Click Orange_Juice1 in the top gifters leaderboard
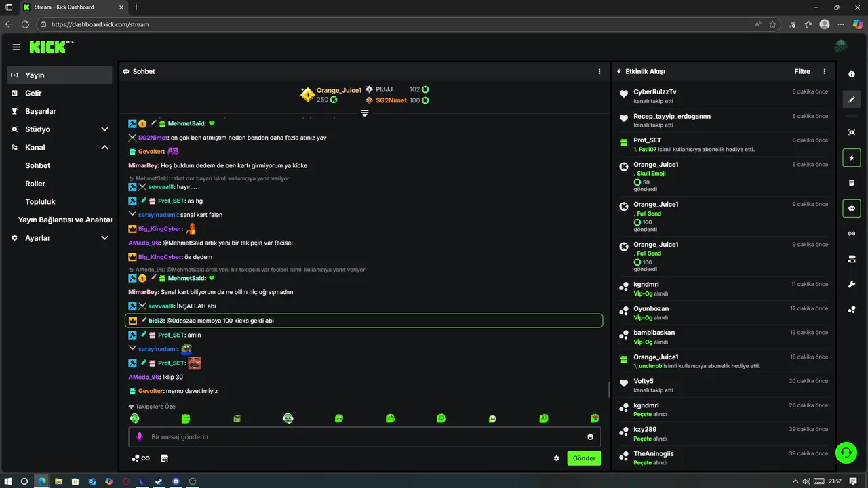 point(338,91)
